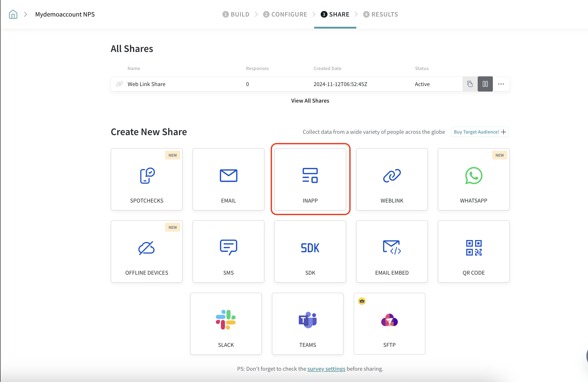Select the SDK share option

pyautogui.click(x=310, y=251)
